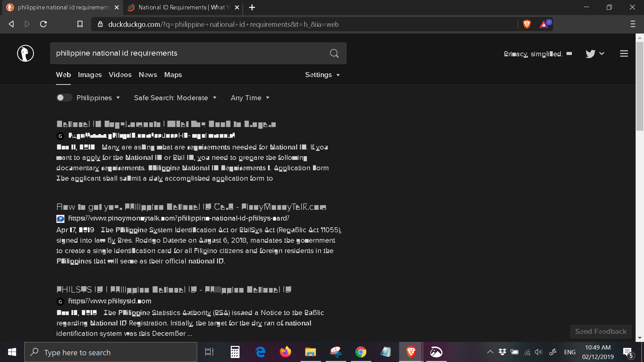Click the Brave Shields lion icon
Screen dimensions: 644x362
click(x=527, y=24)
